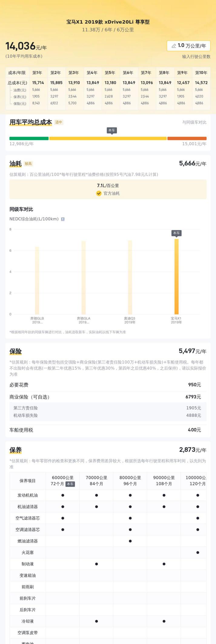Expand the 必要花费 insurance row
Image resolution: width=216 pixels, height=644 pixels.
pyautogui.click(x=108, y=385)
